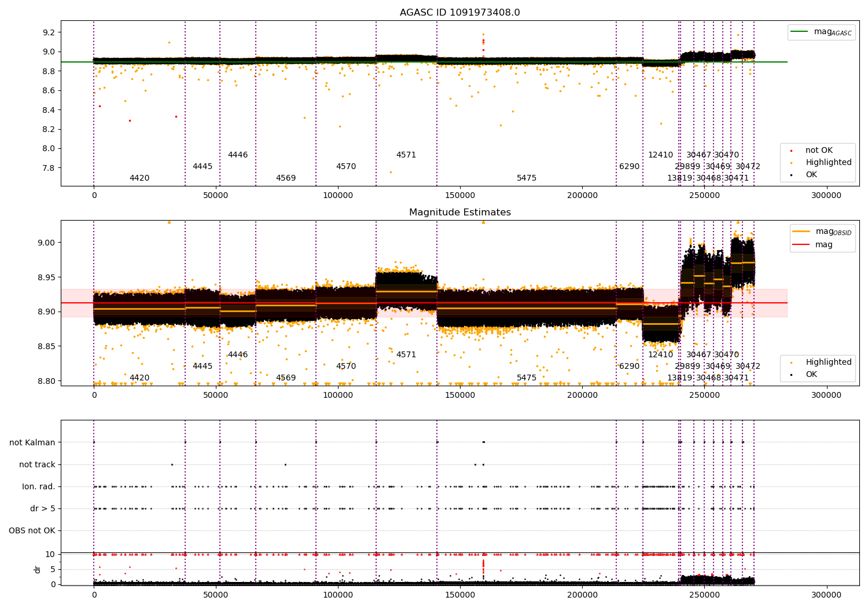Click the 'Magnitude Estimates' plot title

[x=459, y=213]
